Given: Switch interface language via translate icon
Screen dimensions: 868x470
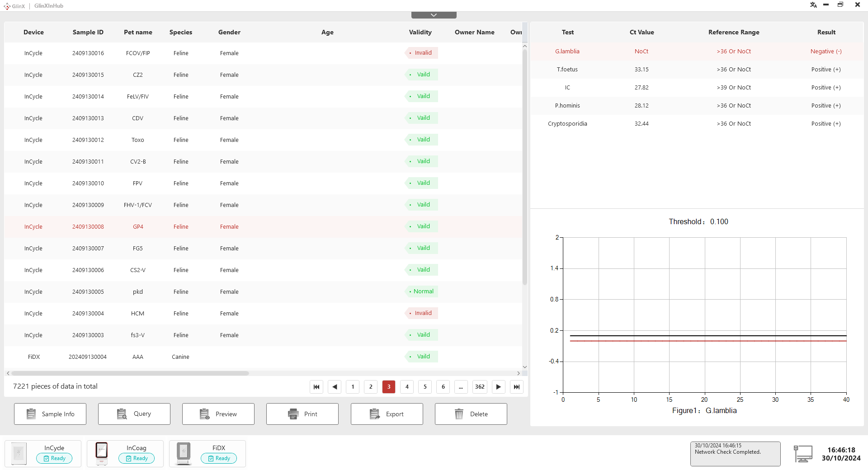Looking at the screenshot, I should [x=813, y=5].
